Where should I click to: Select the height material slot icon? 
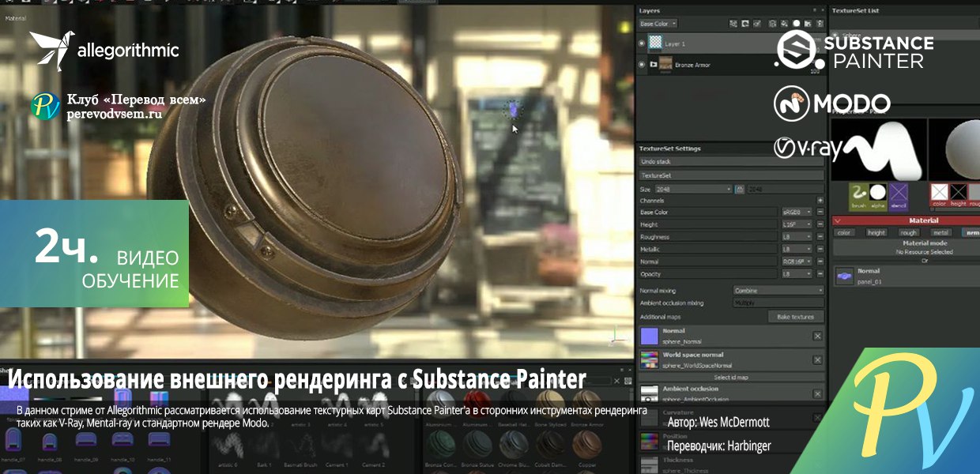(958, 194)
